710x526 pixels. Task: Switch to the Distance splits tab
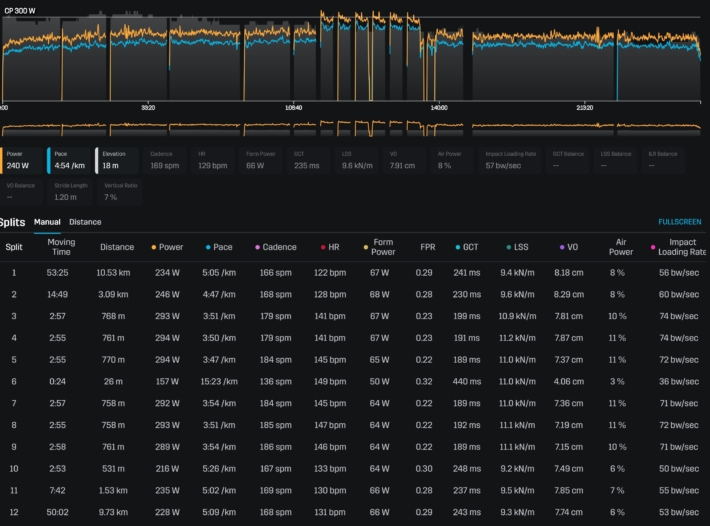(x=85, y=222)
